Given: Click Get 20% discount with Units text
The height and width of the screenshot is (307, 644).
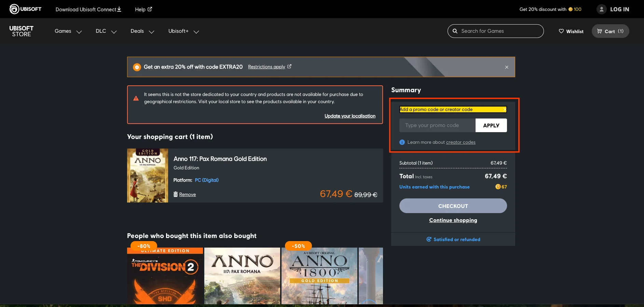Looking at the screenshot, I should tap(543, 9).
